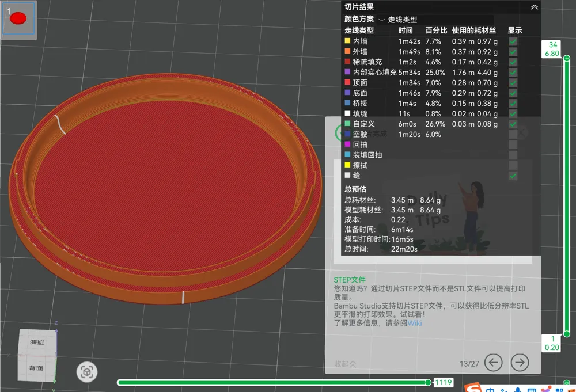Click the 顶面 row label
The width and height of the screenshot is (576, 392).
[360, 82]
